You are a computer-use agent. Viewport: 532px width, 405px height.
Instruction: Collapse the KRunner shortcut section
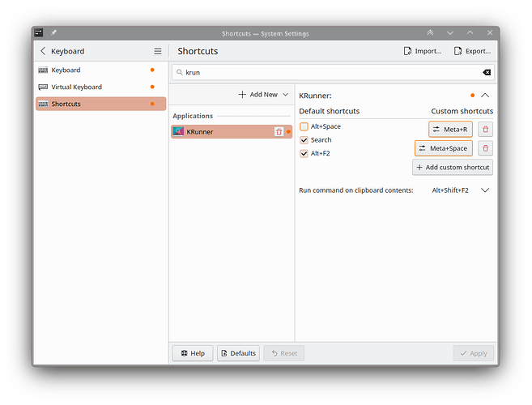pos(485,96)
